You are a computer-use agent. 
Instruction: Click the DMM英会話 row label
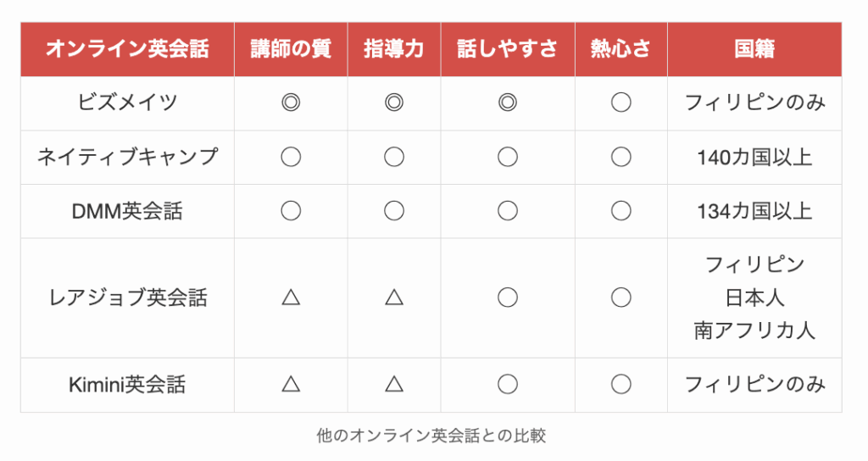[x=127, y=211]
